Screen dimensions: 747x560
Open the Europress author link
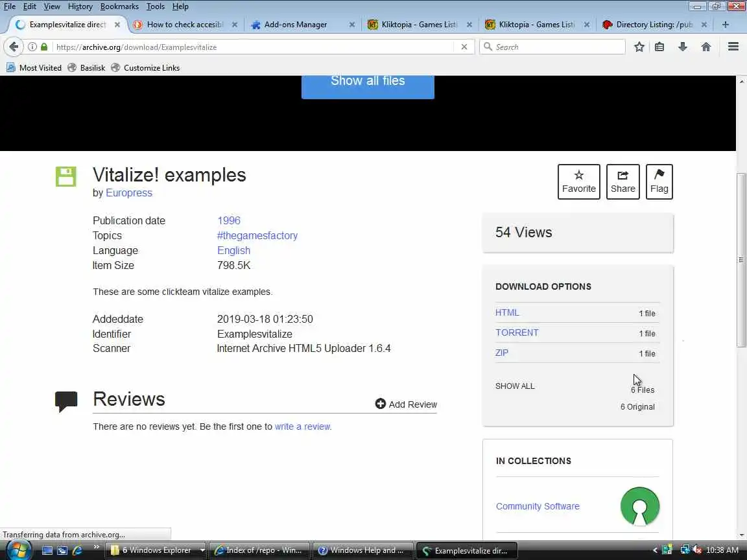tap(129, 193)
